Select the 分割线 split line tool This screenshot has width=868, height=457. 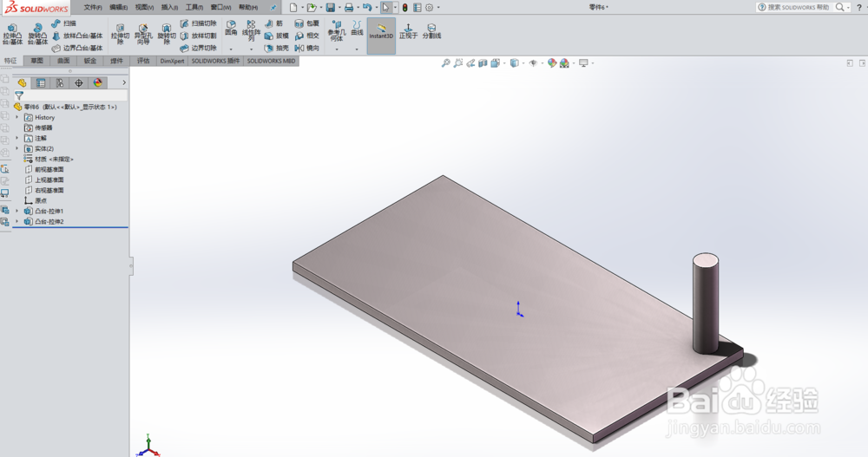point(431,31)
